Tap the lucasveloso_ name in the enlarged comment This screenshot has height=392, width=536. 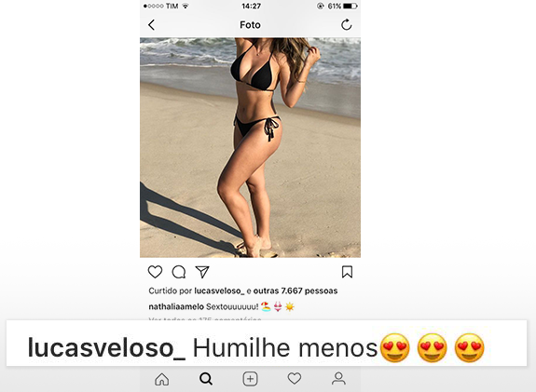tap(106, 348)
